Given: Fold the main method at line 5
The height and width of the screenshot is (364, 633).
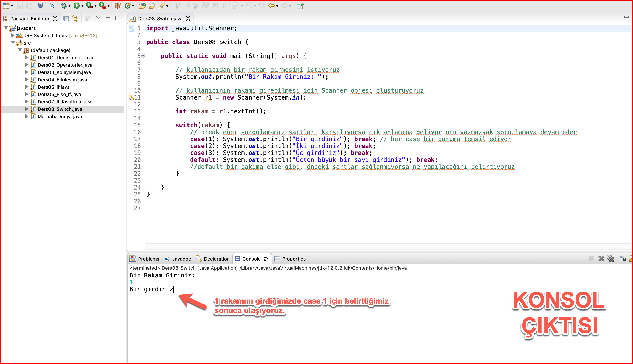Looking at the screenshot, I should (143, 55).
